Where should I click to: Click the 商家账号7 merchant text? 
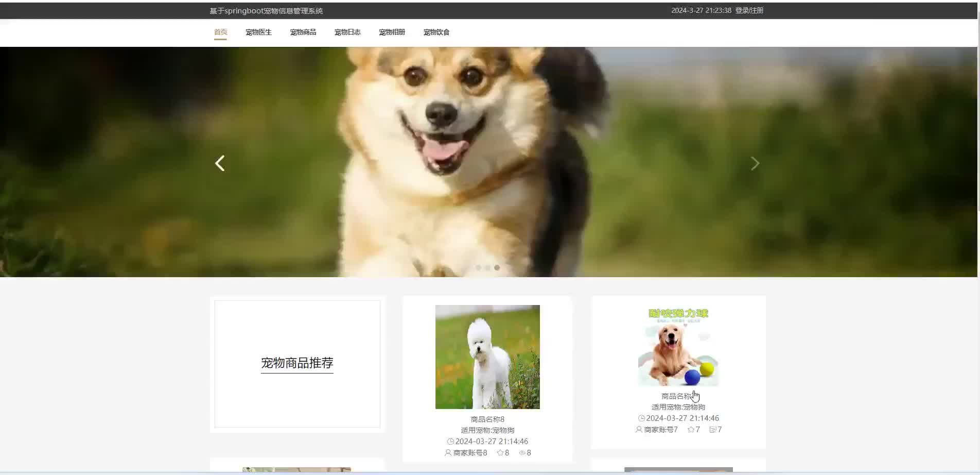(661, 430)
